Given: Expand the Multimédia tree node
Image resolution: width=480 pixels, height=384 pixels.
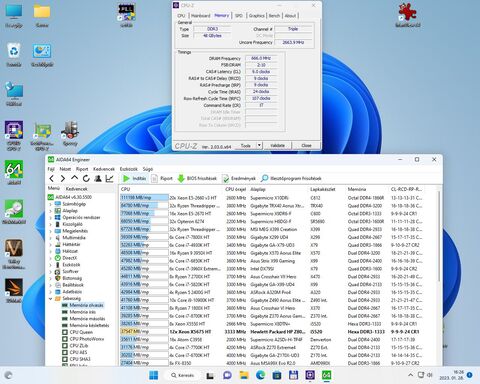Looking at the screenshot, I should pos(51,238).
